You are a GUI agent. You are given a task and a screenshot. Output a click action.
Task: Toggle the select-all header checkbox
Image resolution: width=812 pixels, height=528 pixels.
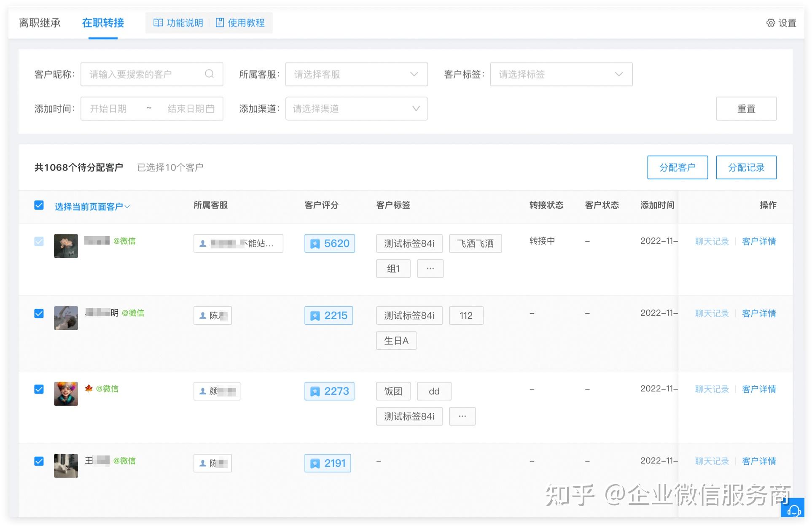pos(39,205)
